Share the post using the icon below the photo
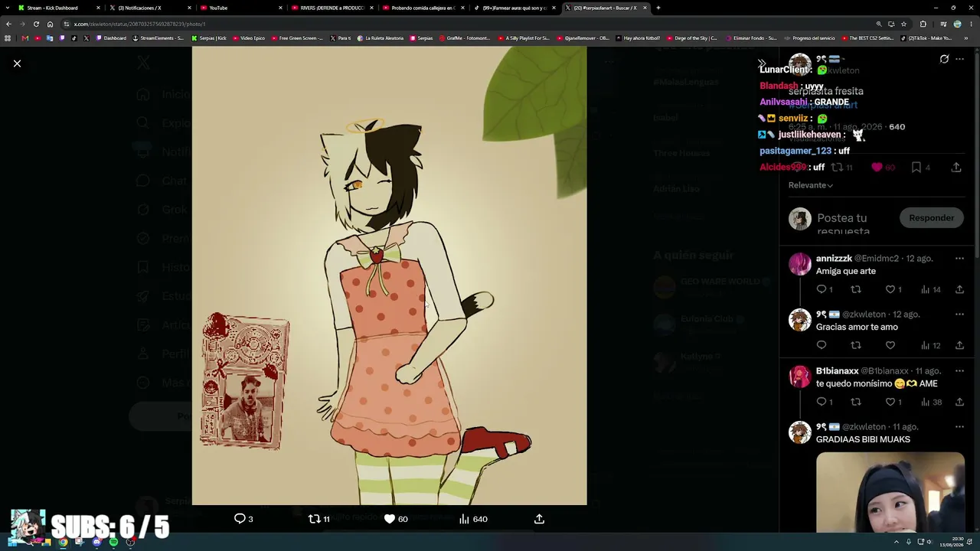This screenshot has height=551, width=980. coord(539,519)
